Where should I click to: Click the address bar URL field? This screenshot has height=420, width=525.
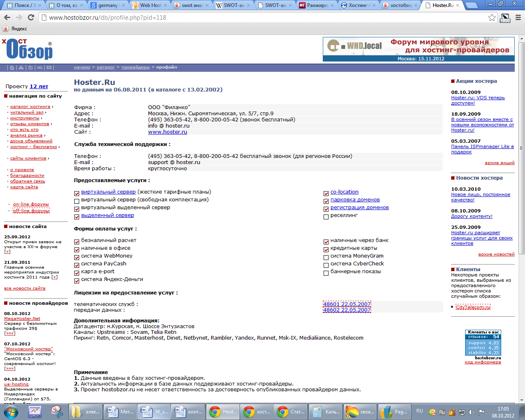(x=262, y=18)
